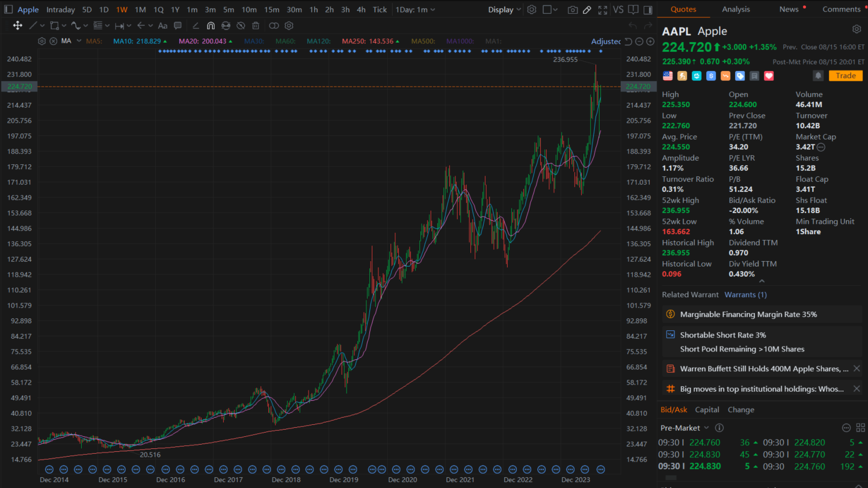The height and width of the screenshot is (488, 868).
Task: Select the crosshair move cursor tool
Action: click(x=17, y=25)
